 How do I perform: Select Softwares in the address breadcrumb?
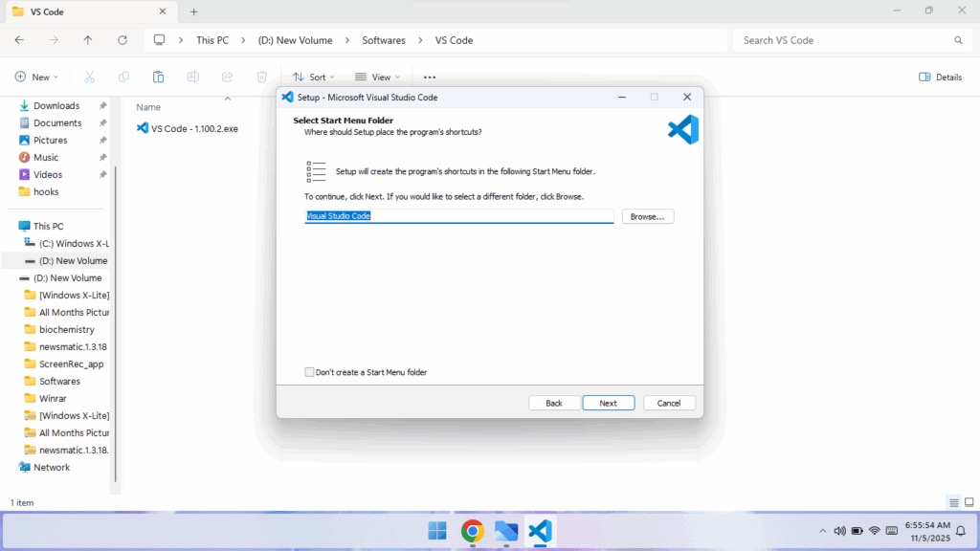pos(383,40)
